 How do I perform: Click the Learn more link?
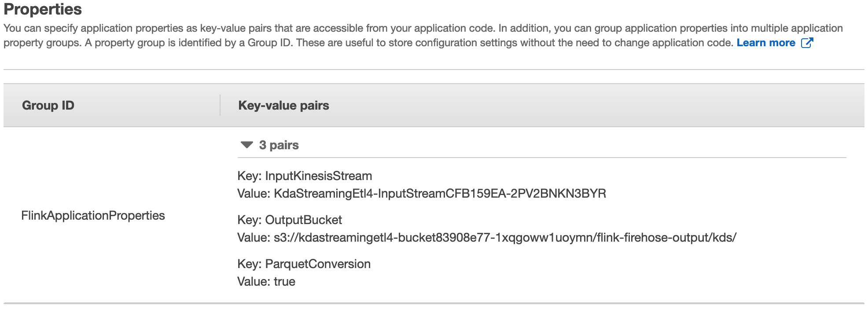766,43
